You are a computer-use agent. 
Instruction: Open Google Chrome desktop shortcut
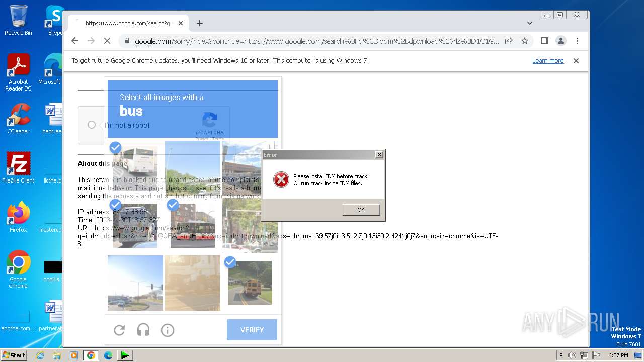(x=18, y=269)
